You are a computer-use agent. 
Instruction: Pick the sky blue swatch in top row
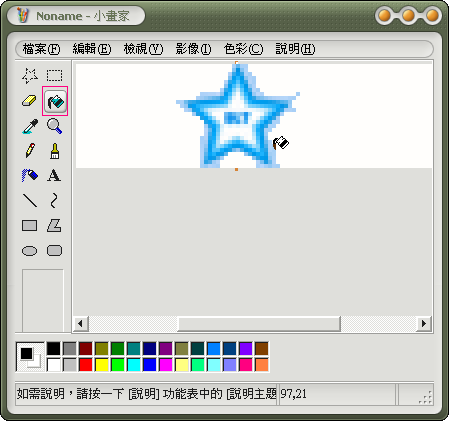214,349
